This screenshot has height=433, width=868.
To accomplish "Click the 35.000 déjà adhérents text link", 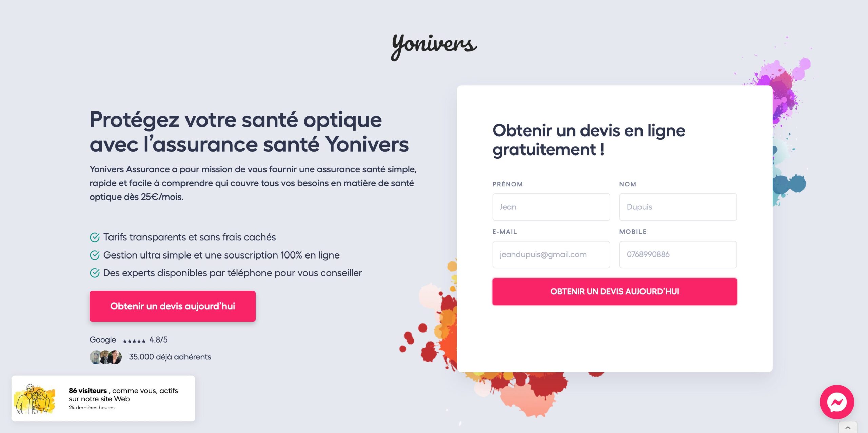I will (170, 357).
